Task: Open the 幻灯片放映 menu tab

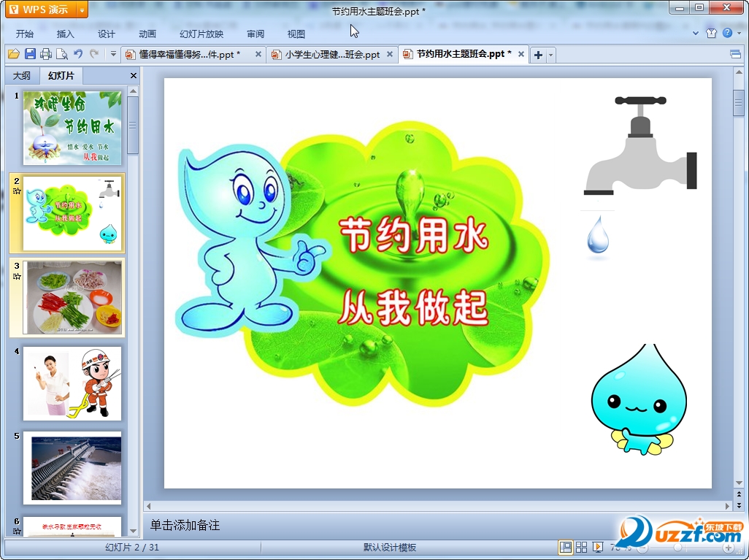Action: [201, 34]
